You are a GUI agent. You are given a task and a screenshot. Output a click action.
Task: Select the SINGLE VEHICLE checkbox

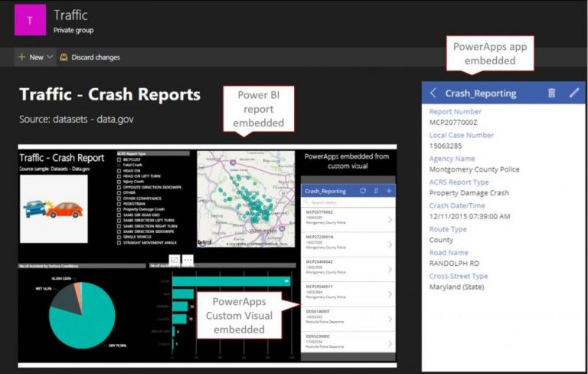[119, 237]
